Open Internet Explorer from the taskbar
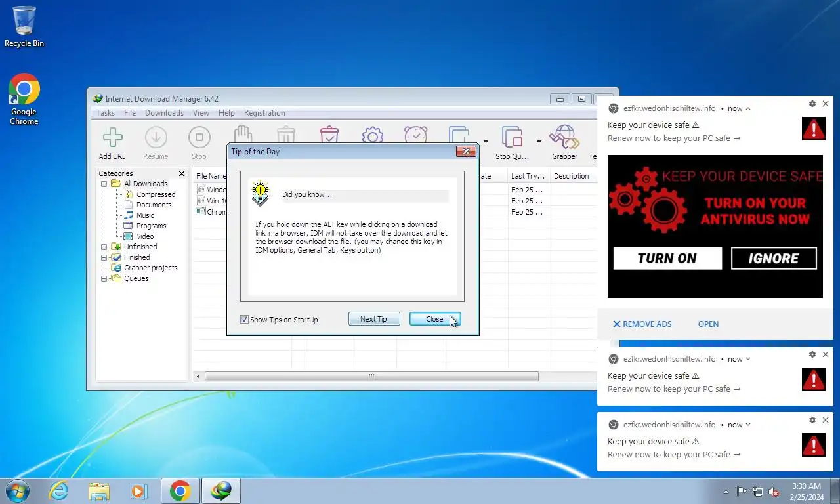 tap(59, 491)
